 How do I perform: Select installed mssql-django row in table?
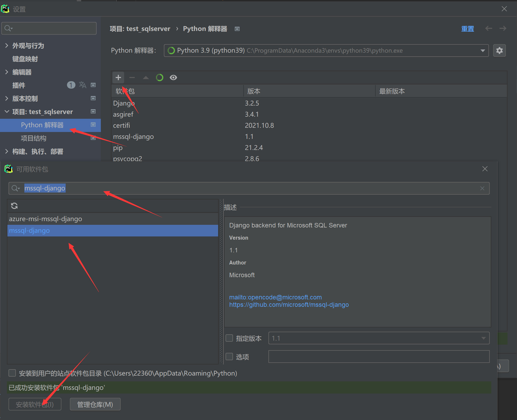coord(309,136)
